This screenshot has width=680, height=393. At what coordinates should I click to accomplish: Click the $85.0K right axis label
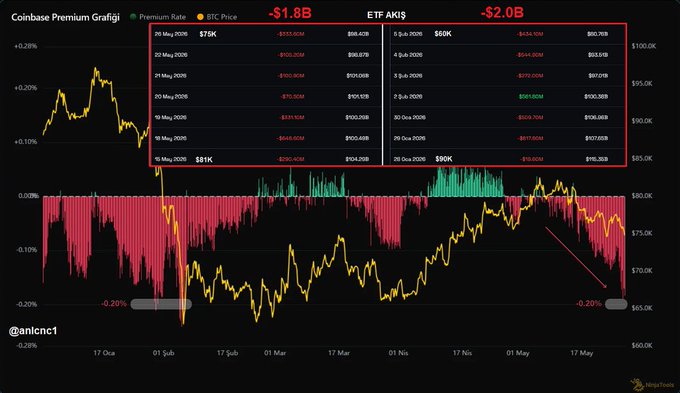tap(642, 158)
